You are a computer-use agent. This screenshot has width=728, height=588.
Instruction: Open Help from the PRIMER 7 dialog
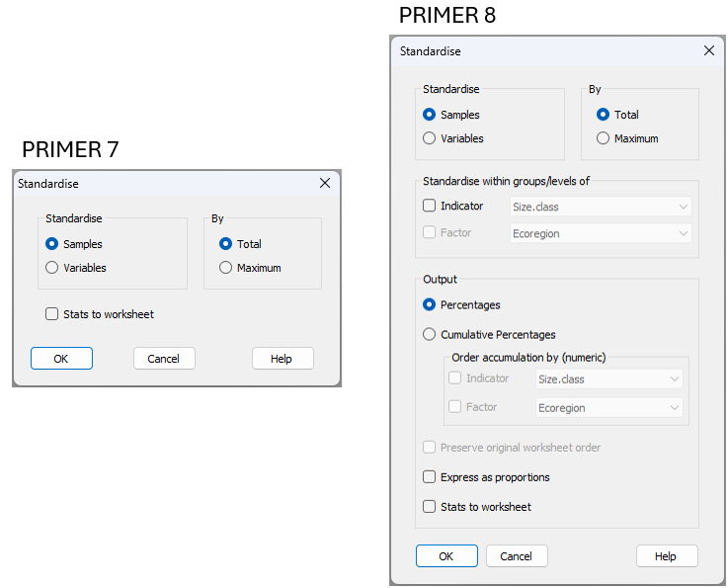click(x=283, y=358)
